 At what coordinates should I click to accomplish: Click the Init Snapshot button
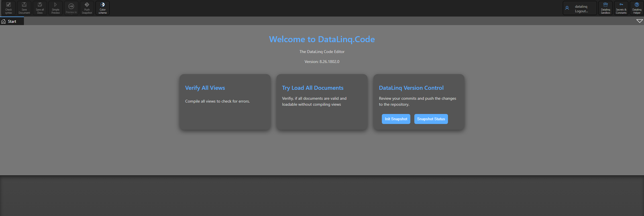click(396, 119)
